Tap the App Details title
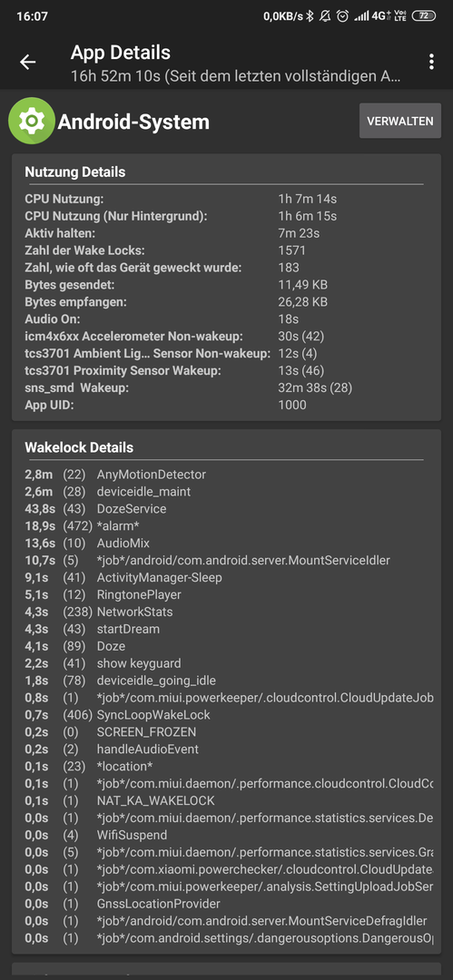453x980 pixels. click(x=121, y=52)
